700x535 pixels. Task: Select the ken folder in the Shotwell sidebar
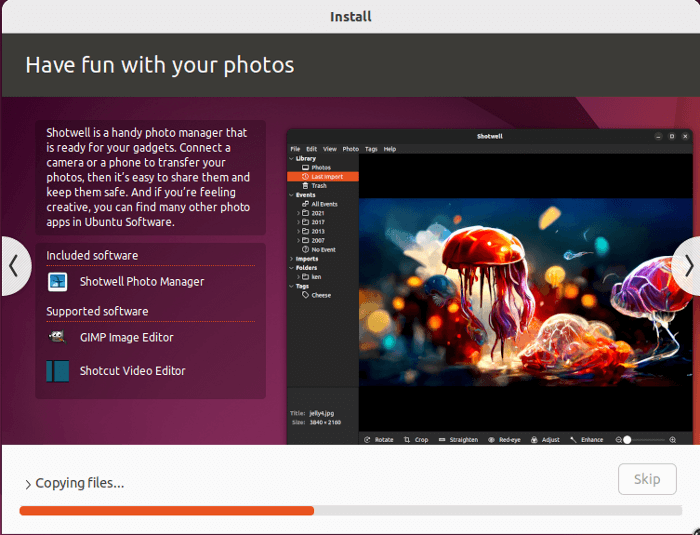(322, 277)
